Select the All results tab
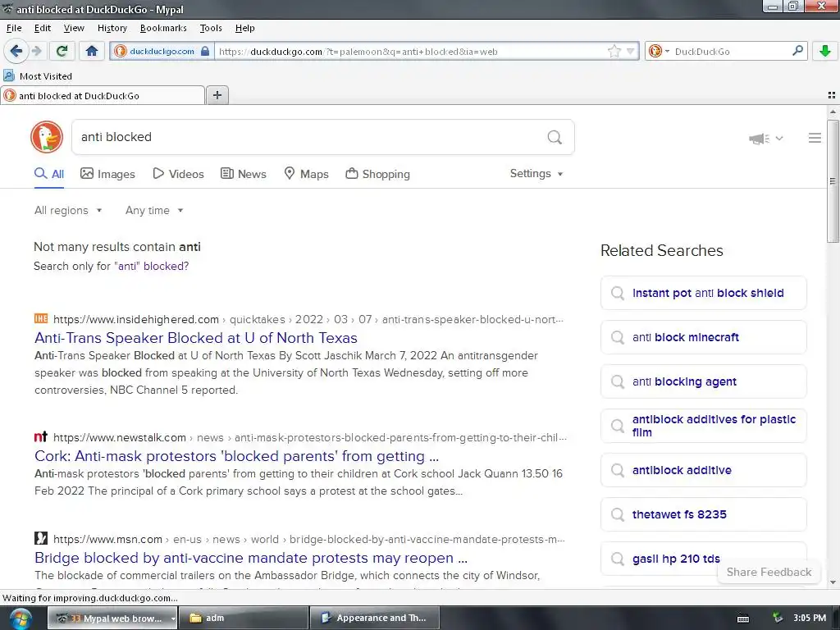Viewport: 840px width, 630px height. pyautogui.click(x=49, y=174)
